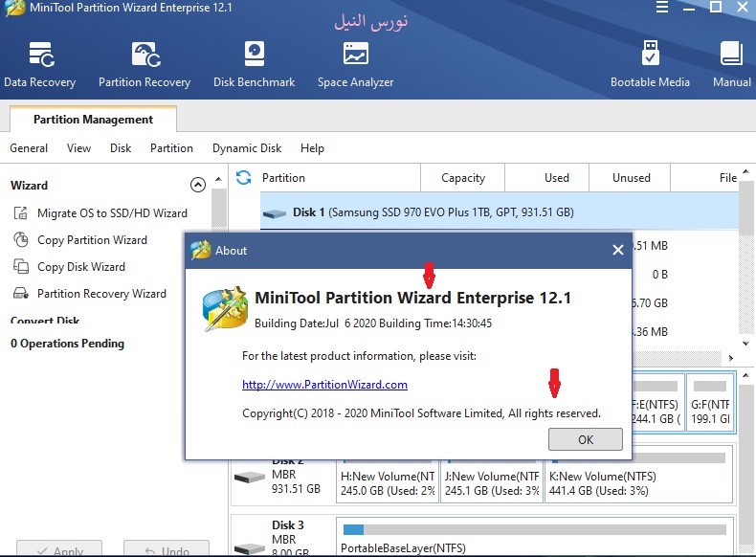
Task: Open the Disk menu
Action: (x=121, y=148)
